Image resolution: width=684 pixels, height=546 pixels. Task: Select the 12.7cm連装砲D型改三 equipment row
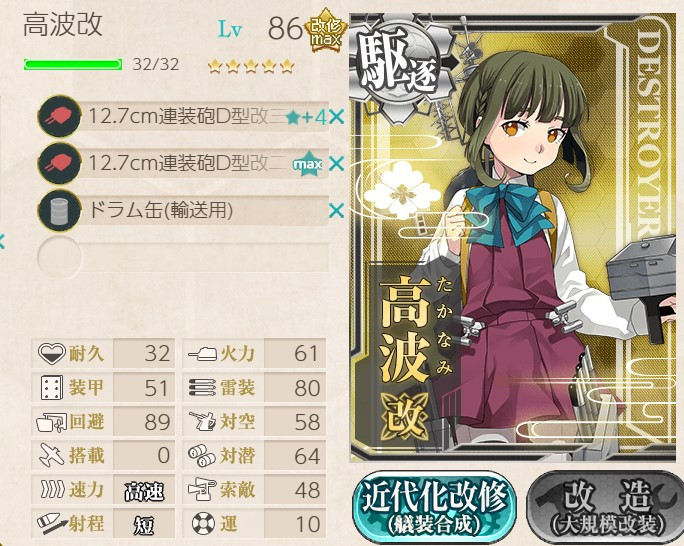[x=183, y=116]
